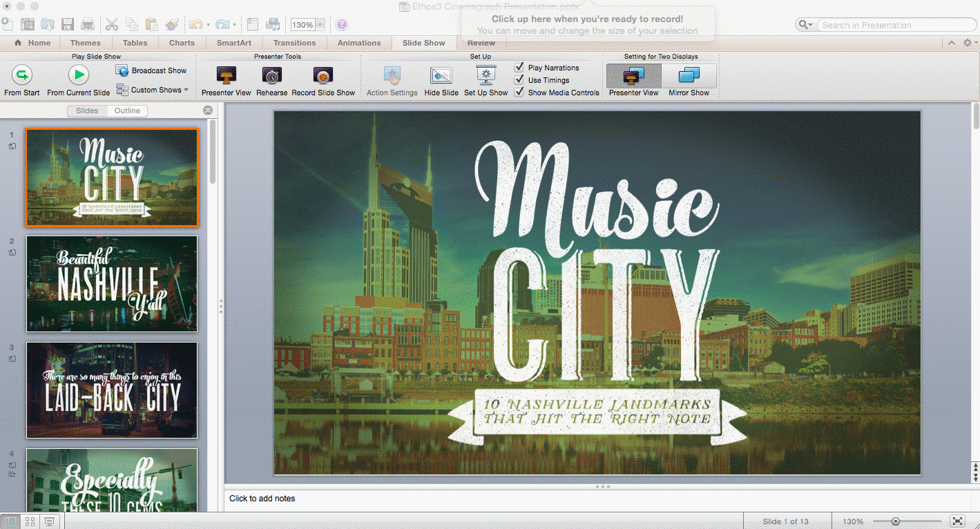This screenshot has width=980, height=529.
Task: Switch to Normal view in status bar
Action: point(10,521)
